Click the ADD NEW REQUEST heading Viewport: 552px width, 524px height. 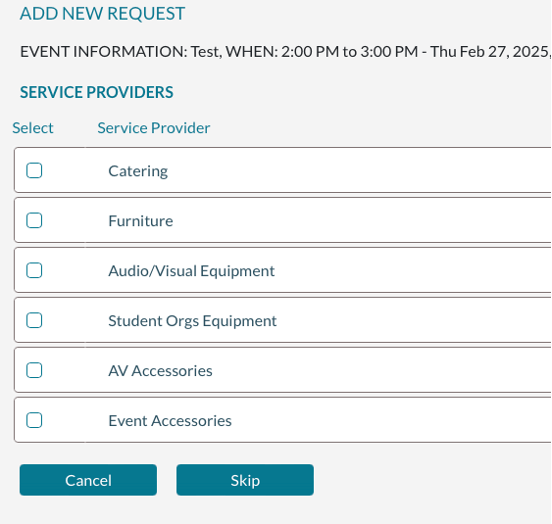click(x=102, y=14)
